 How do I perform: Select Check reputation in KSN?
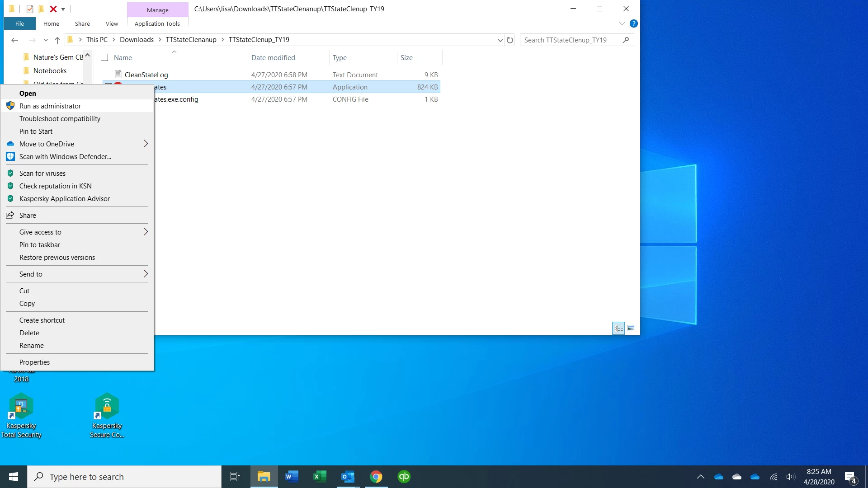coord(77,186)
